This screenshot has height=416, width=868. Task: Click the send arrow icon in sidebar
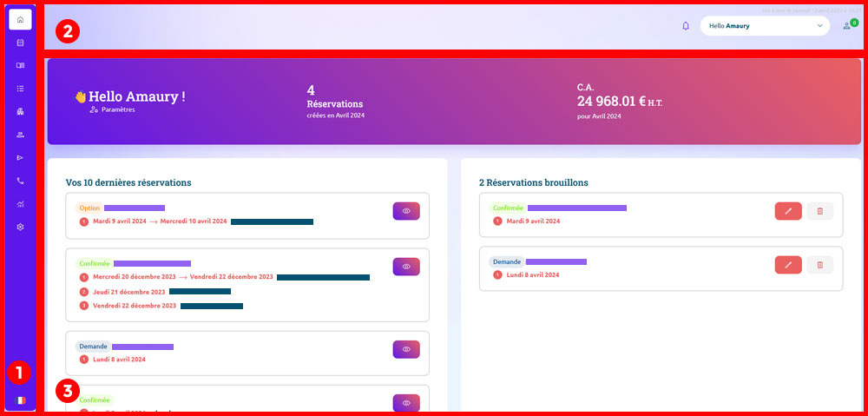click(21, 157)
